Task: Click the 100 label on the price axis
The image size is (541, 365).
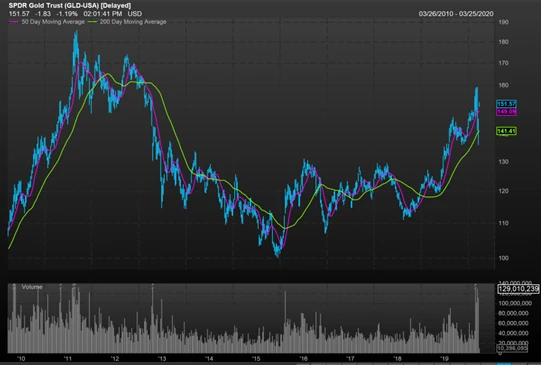Action: point(503,258)
